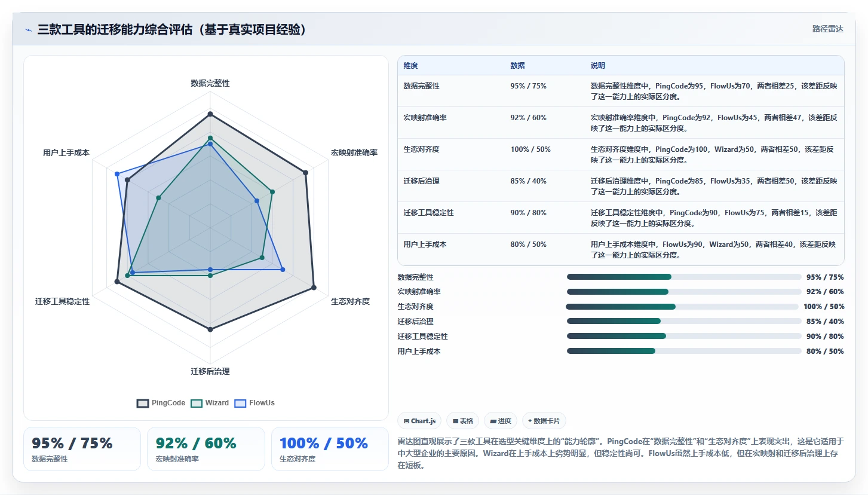Image resolution: width=868 pixels, height=495 pixels.
Task: Open the 95% / 75% 数据完整性 stat card
Action: pos(82,449)
